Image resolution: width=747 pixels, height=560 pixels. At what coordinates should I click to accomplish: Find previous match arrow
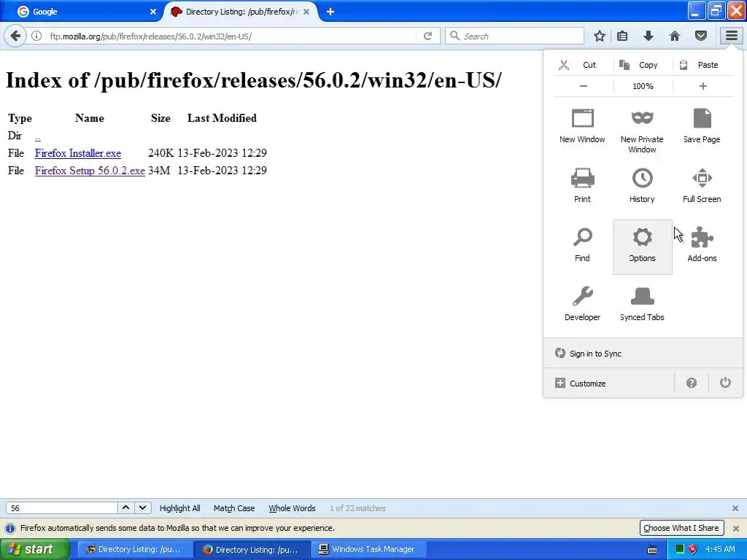(125, 507)
